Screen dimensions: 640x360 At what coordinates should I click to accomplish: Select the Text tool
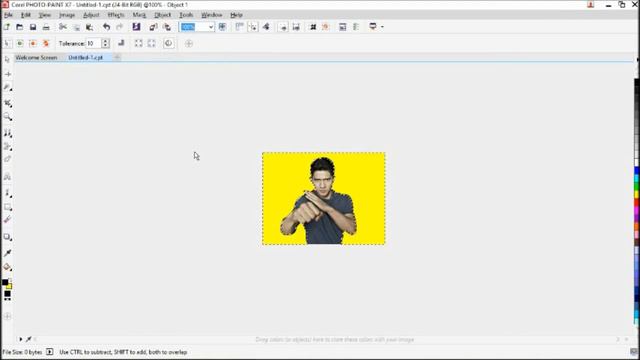tap(7, 177)
